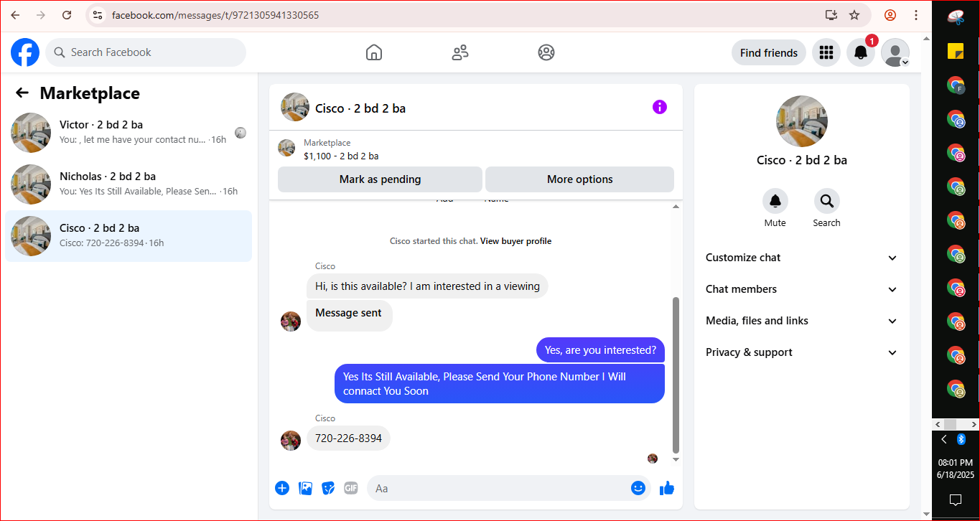Click the install app icon in address bar
The height and width of the screenshot is (521, 980).
pos(831,15)
